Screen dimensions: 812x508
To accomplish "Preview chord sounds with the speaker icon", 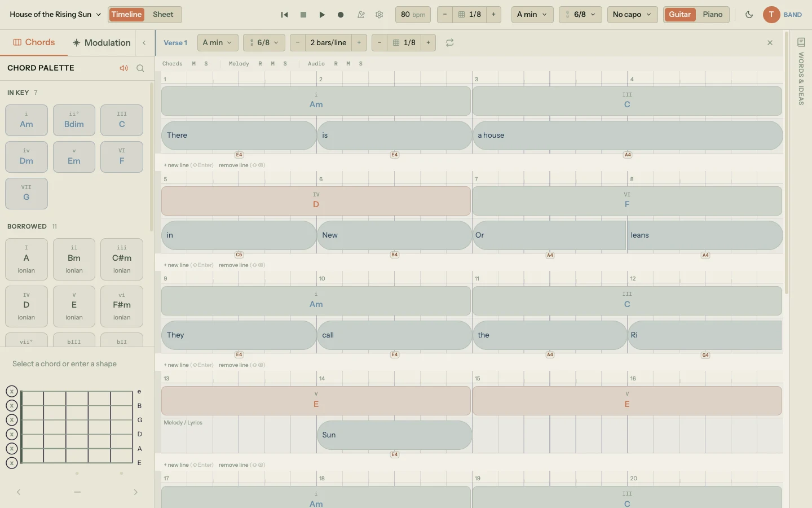I will tap(124, 68).
